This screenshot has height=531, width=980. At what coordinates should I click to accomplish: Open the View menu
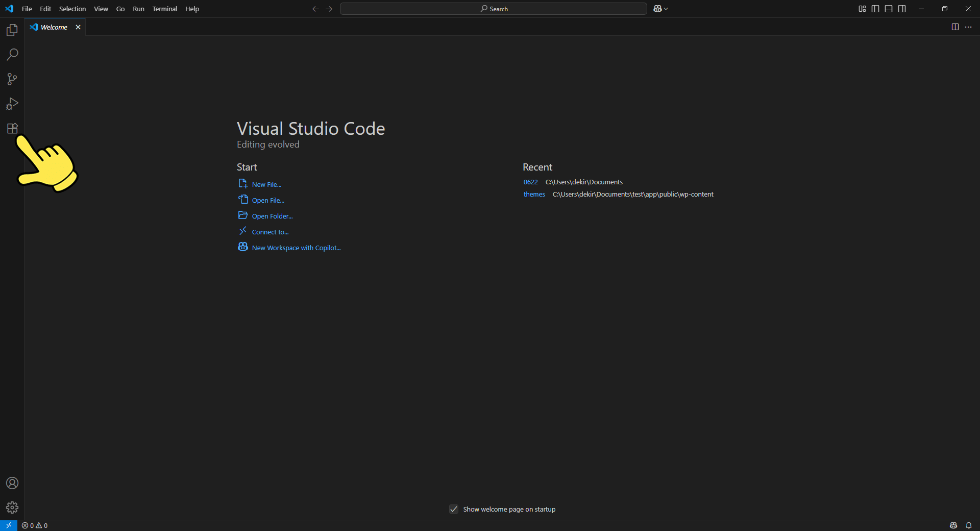tap(101, 9)
